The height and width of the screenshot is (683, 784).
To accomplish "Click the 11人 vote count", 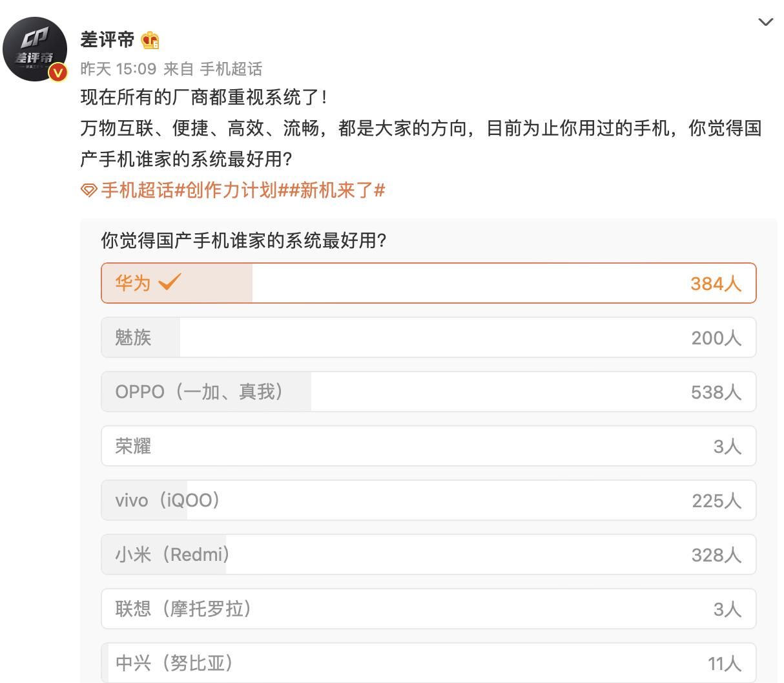I will 724,664.
